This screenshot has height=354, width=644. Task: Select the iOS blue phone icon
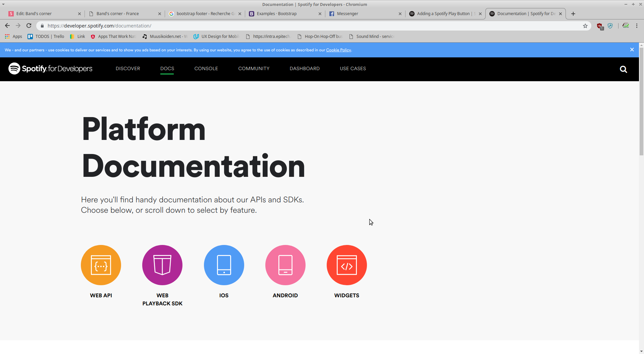pyautogui.click(x=224, y=265)
